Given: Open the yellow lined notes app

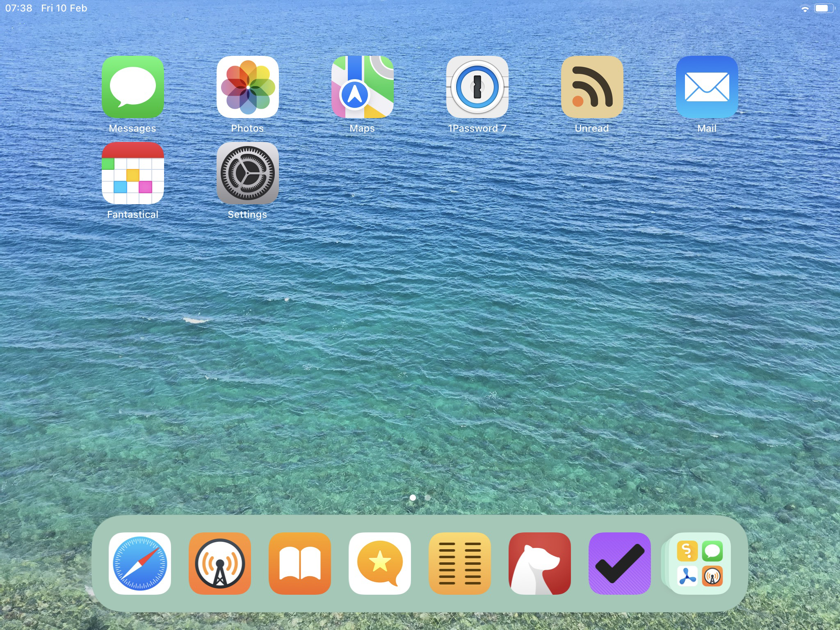Looking at the screenshot, I should point(460,564).
